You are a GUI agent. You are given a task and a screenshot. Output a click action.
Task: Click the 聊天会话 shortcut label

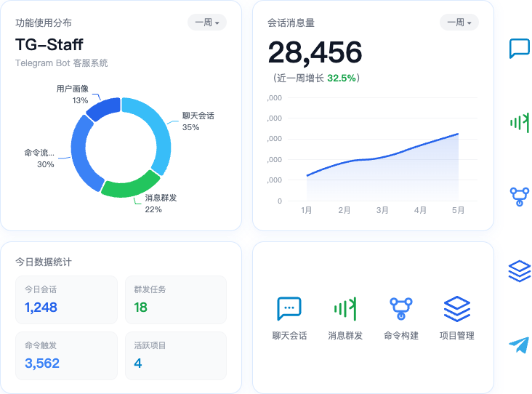tap(289, 336)
